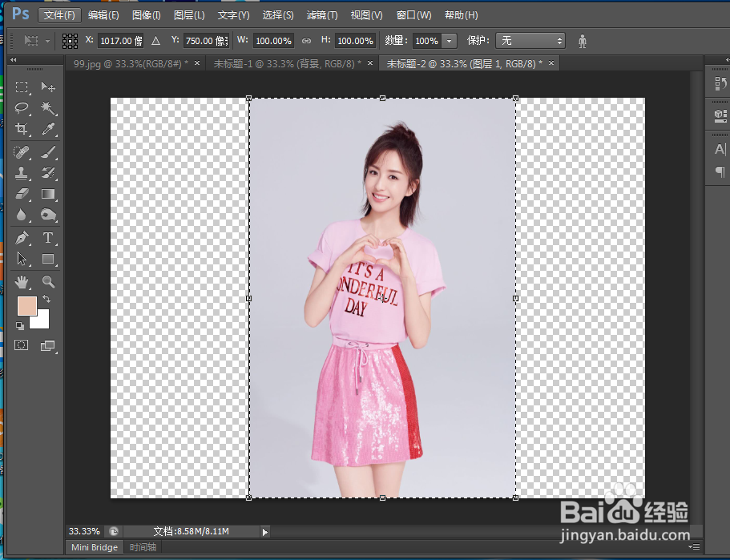Select the History Brush tool
The image size is (730, 560).
click(48, 173)
